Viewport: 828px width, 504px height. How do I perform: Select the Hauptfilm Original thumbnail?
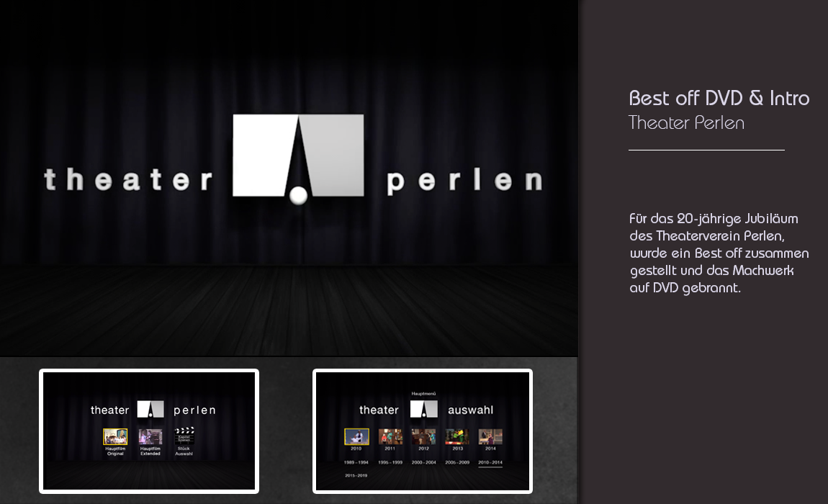coord(115,436)
